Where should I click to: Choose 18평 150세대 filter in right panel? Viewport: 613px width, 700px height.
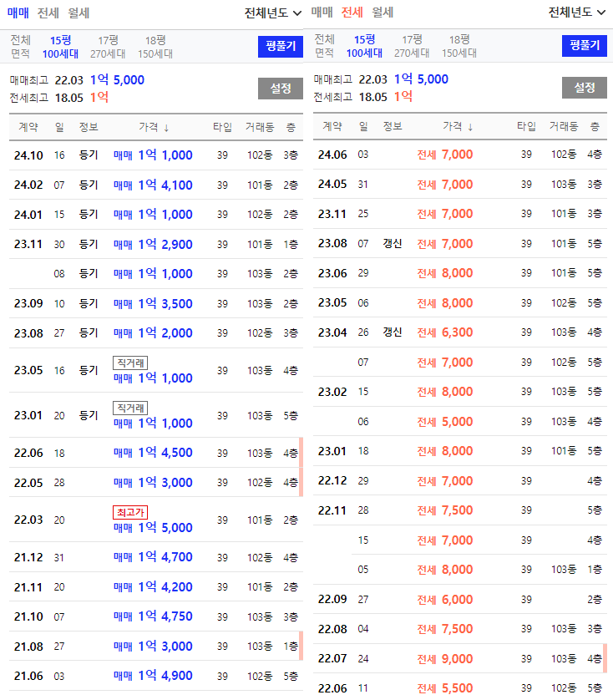459,46
